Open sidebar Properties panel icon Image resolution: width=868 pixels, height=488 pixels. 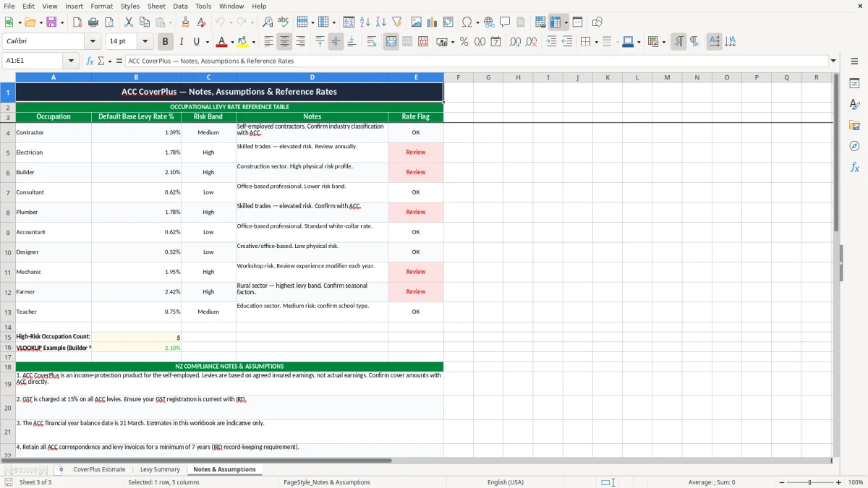[x=854, y=84]
